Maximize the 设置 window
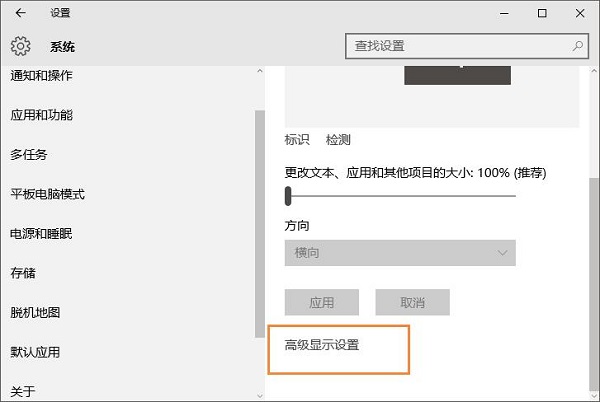The height and width of the screenshot is (402, 600). click(x=542, y=13)
